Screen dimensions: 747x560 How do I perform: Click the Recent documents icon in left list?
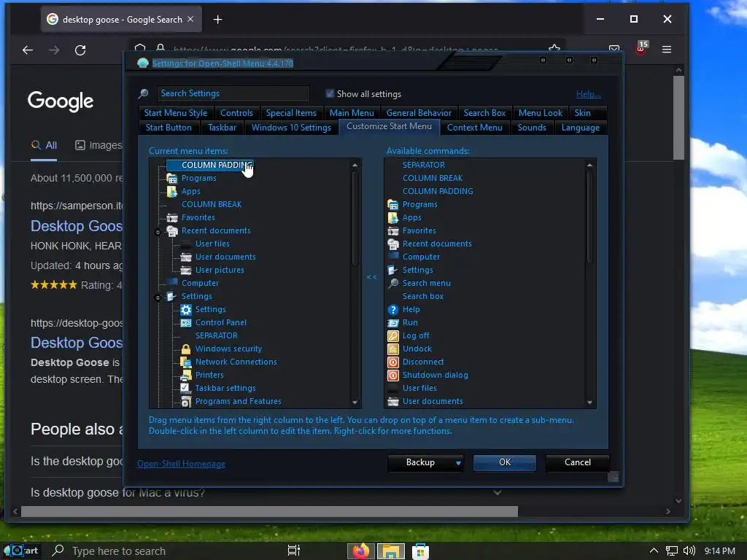[172, 231]
